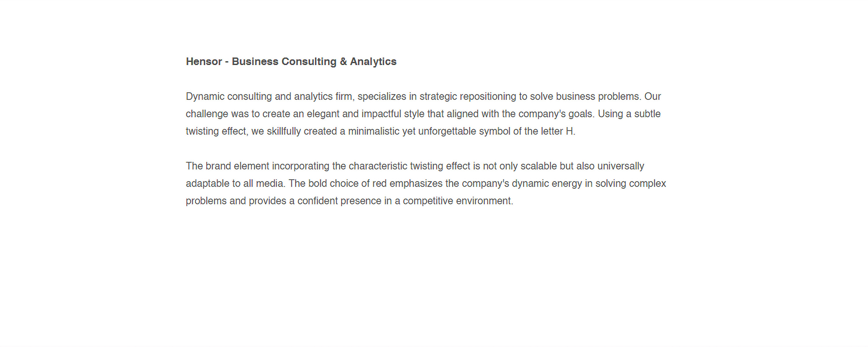Image resolution: width=868 pixels, height=347 pixels.
Task: Click the word "Dynamic" starting the first paragraph
Action: 205,97
